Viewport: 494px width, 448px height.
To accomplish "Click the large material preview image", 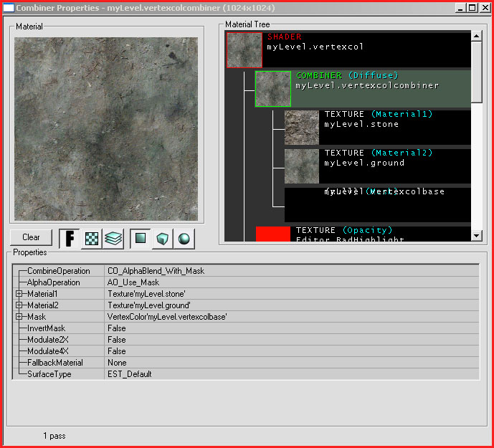I will 106,129.
